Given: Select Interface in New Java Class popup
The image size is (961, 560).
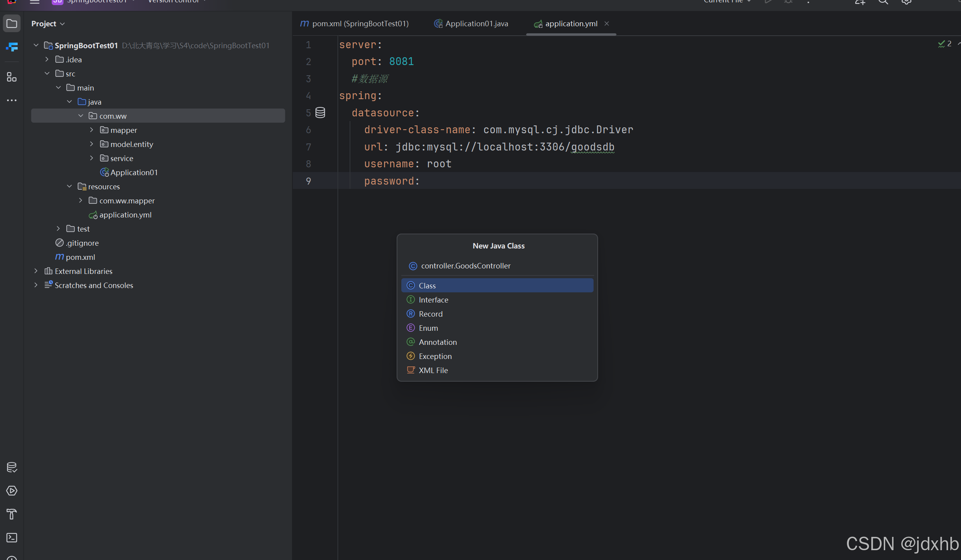Looking at the screenshot, I should (x=433, y=300).
